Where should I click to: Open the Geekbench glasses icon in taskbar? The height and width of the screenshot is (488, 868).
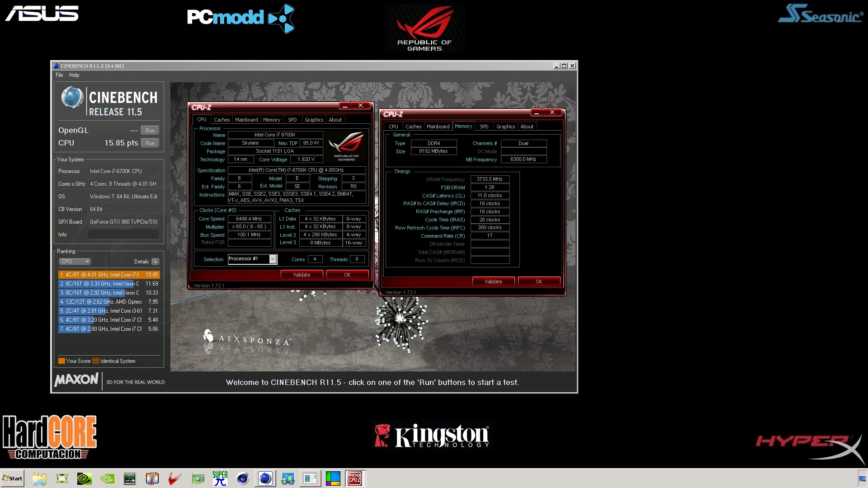point(288,479)
